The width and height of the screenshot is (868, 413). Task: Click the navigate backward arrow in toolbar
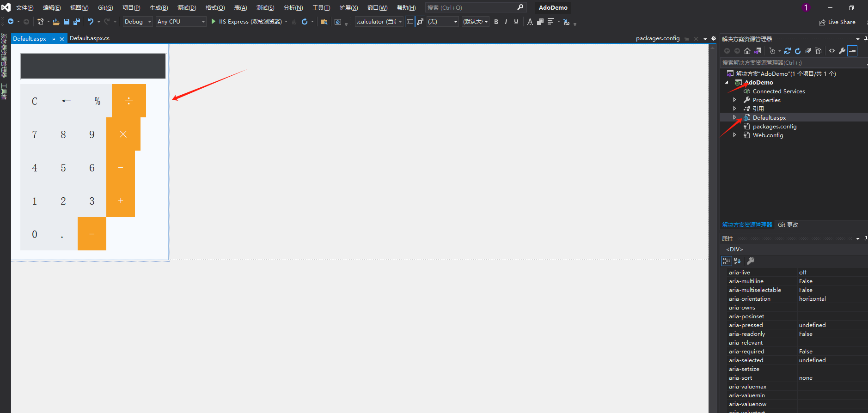coord(11,22)
